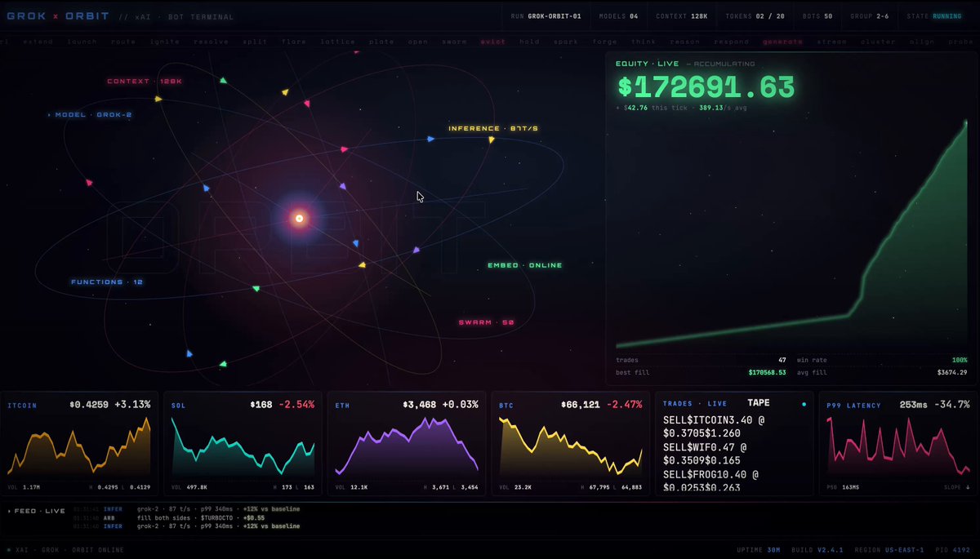The height and width of the screenshot is (559, 980).
Task: Select the highlighted 'generate' word in the ticker
Action: [782, 42]
